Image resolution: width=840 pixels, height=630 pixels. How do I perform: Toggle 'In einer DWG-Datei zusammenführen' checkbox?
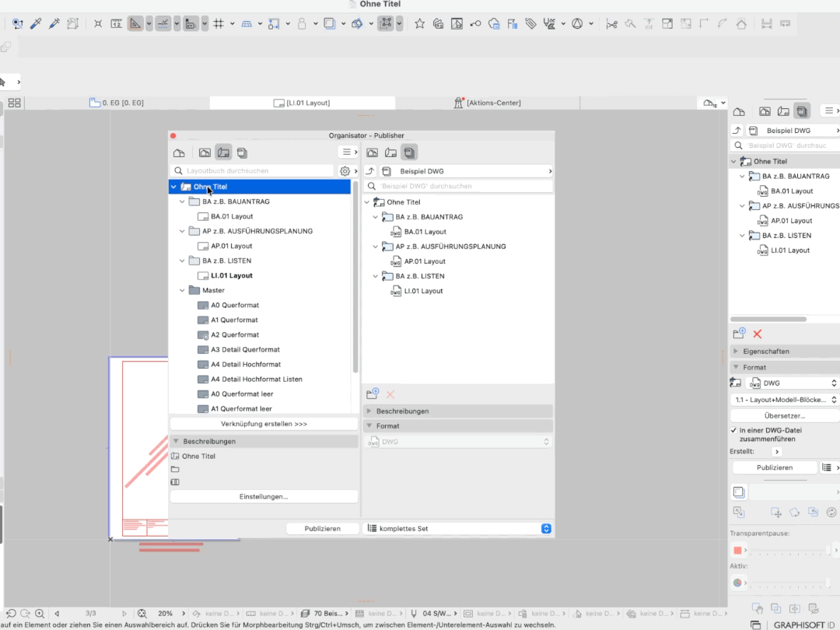click(x=733, y=430)
